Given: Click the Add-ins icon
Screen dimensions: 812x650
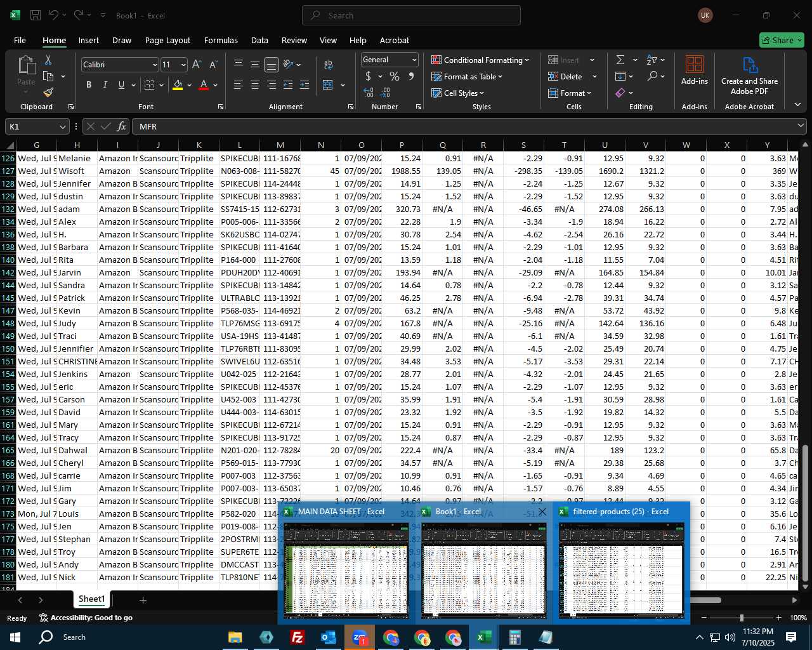Looking at the screenshot, I should click(695, 70).
